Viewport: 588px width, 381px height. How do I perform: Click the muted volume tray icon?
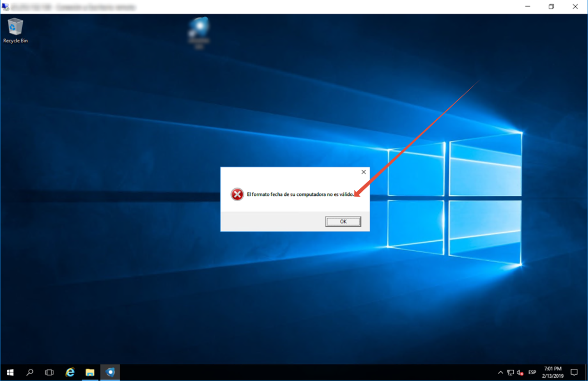pos(520,372)
